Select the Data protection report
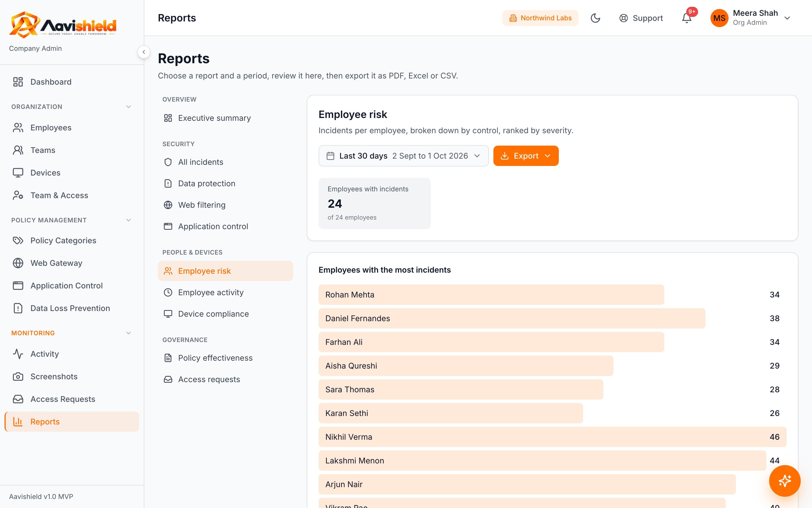Screen dimensions: 812x508 225,183
